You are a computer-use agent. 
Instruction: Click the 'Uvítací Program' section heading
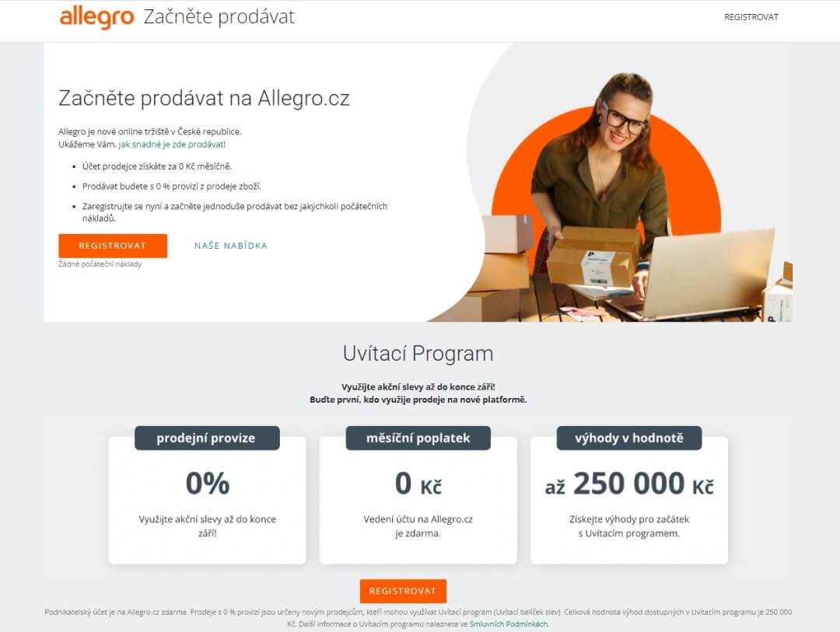(418, 354)
